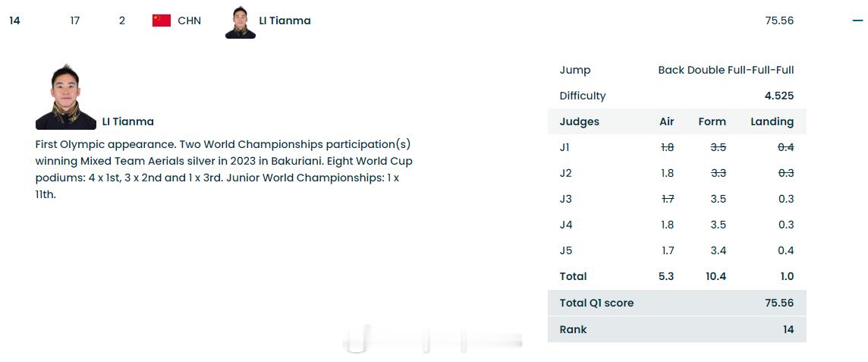
Task: Click the Rank row label
Action: (573, 329)
